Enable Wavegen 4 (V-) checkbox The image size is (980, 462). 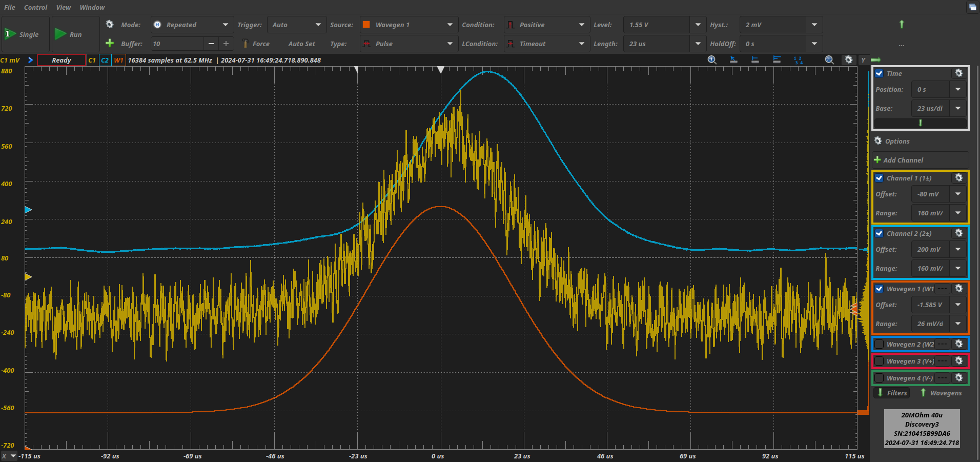[879, 378]
